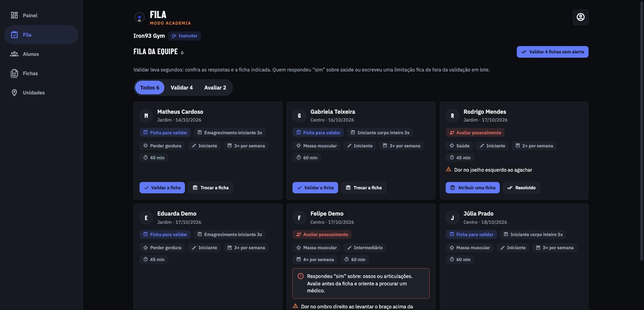Image resolution: width=644 pixels, height=310 pixels.
Task: Click the Unidades location pin icon
Action: click(14, 93)
